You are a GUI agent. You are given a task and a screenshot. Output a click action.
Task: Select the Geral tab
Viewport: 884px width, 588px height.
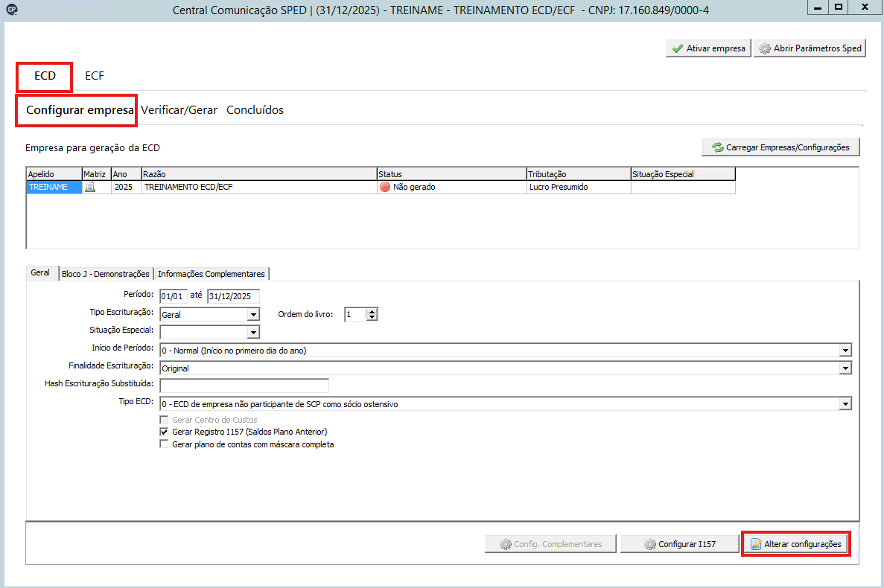[41, 272]
